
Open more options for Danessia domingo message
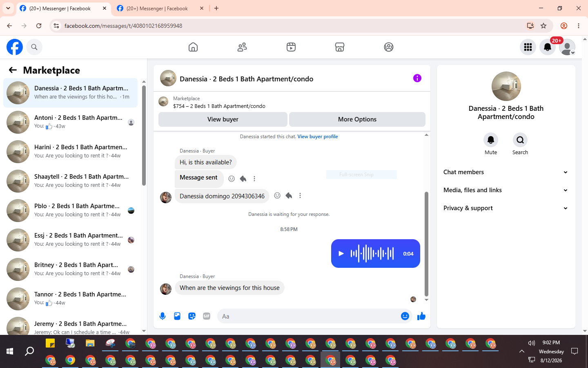click(300, 195)
